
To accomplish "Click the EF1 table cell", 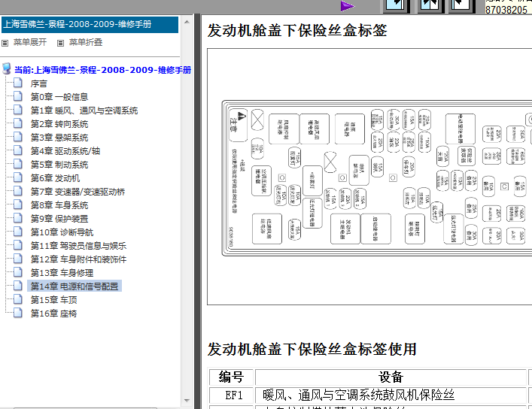I will (x=232, y=395).
